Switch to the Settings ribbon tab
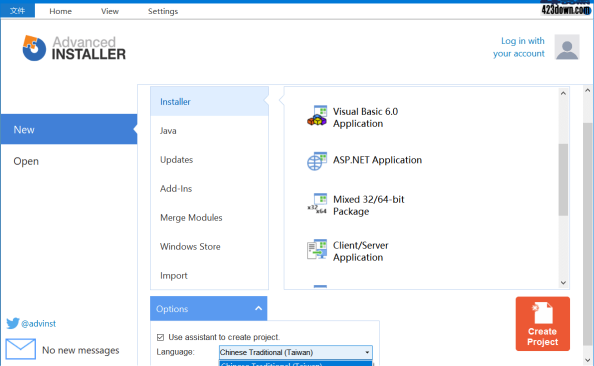The image size is (594, 366). coord(163,11)
